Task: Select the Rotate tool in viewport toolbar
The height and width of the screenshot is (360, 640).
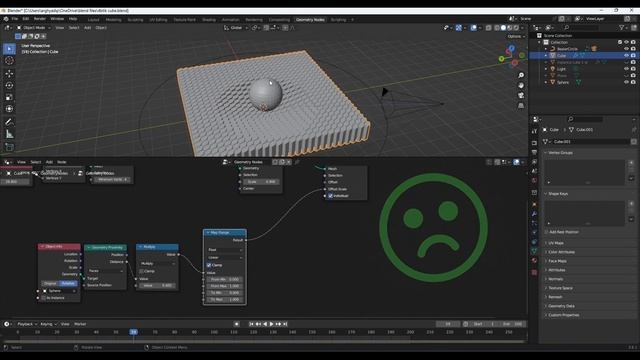Action: (9, 85)
